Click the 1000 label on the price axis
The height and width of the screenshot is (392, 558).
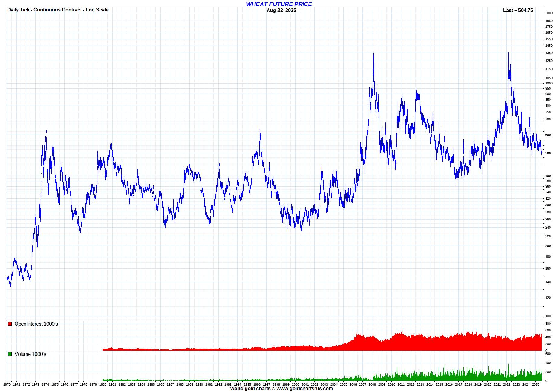pyautogui.click(x=549, y=83)
